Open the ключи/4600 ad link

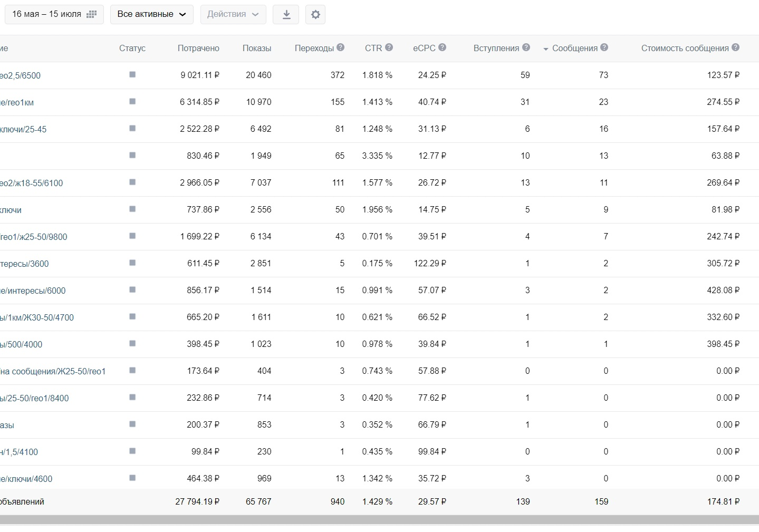(x=26, y=479)
